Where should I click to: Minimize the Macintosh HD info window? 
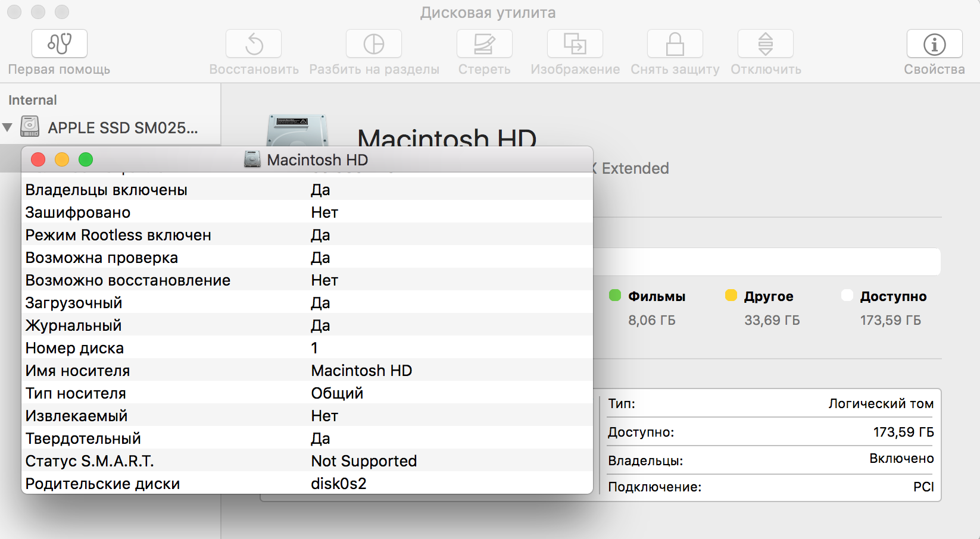tap(62, 159)
